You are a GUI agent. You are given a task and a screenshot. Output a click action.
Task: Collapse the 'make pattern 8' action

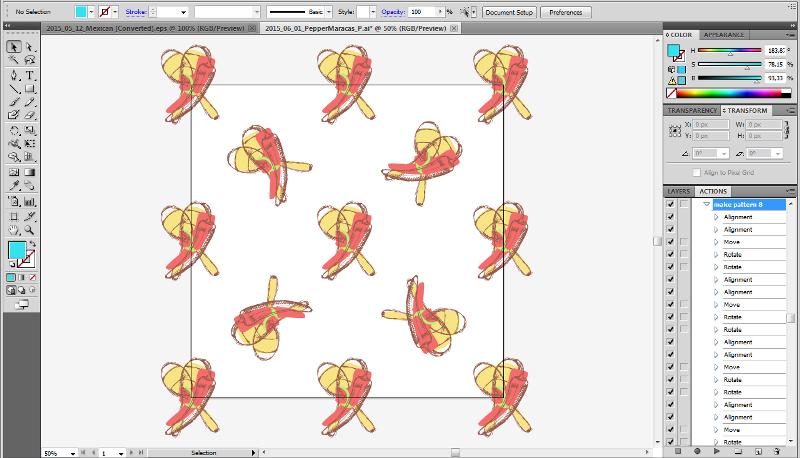pyautogui.click(x=707, y=204)
